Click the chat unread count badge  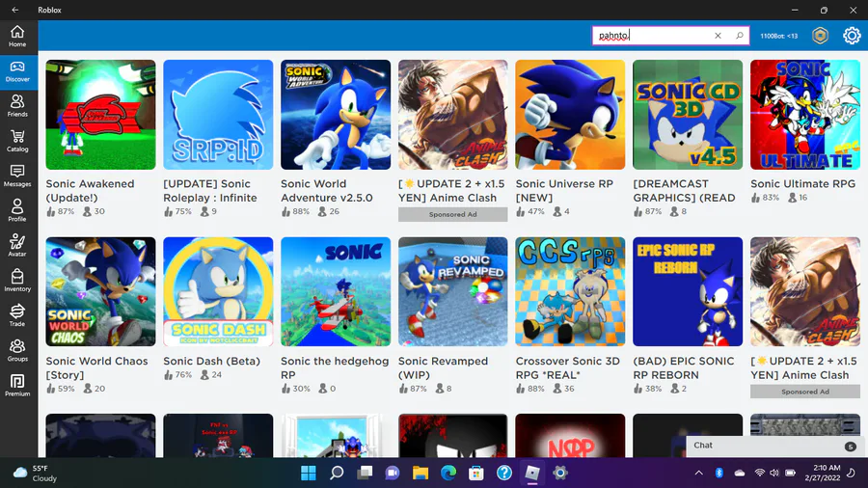pyautogui.click(x=851, y=446)
